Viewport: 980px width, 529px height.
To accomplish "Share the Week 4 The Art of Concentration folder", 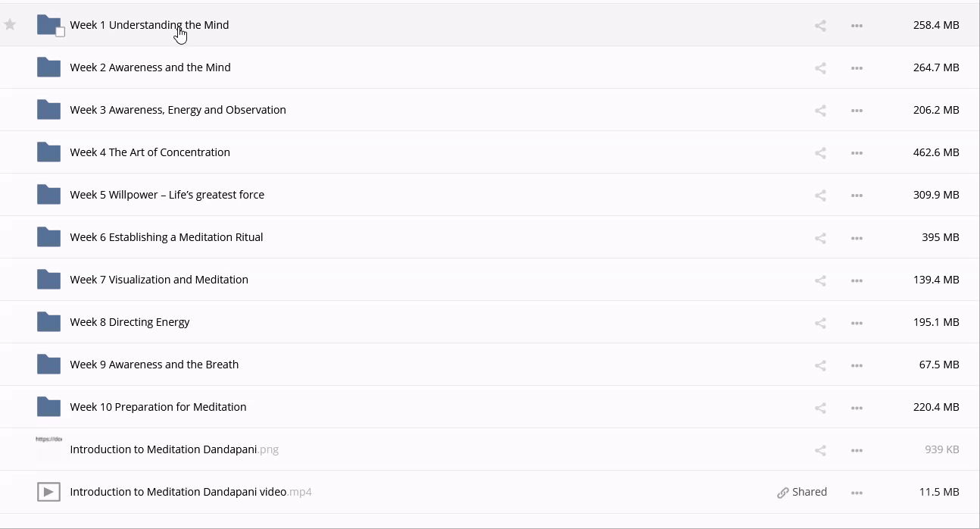I will pos(820,153).
